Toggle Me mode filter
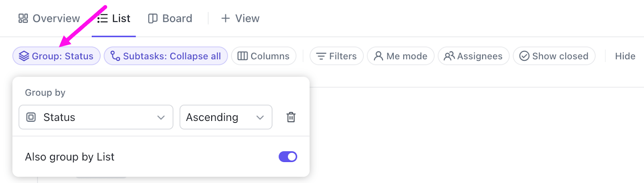This screenshot has width=644, height=183. coord(400,56)
